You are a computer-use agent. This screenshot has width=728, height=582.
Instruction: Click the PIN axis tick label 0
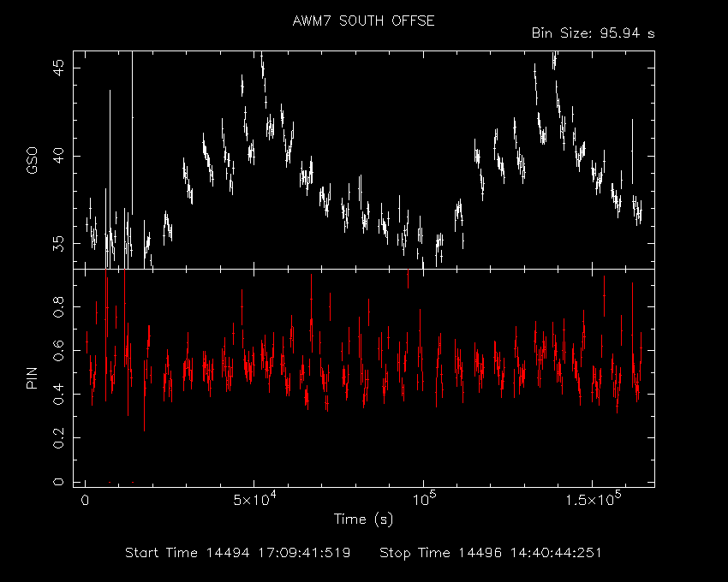[58, 482]
